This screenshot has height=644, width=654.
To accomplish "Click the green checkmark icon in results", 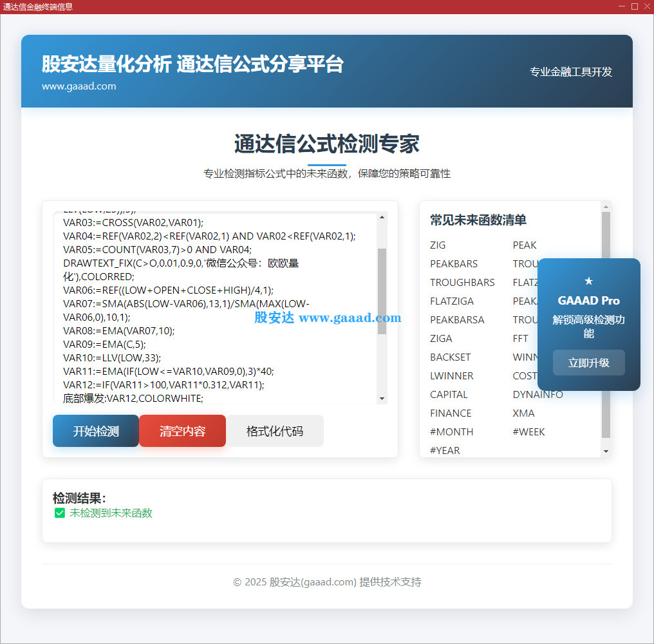I will [60, 513].
